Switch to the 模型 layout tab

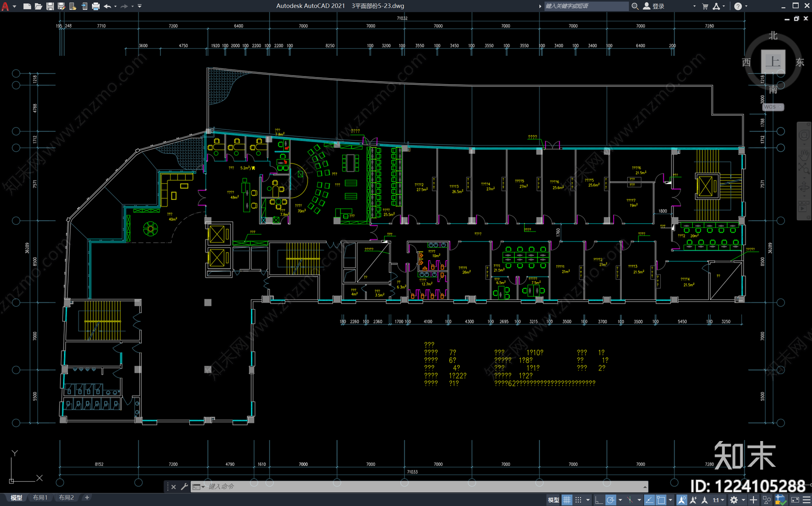[x=16, y=498]
